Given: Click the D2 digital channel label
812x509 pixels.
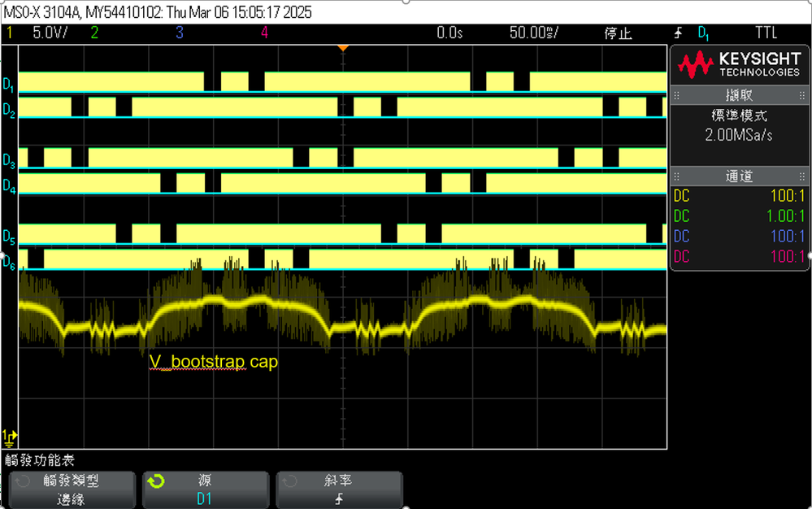Looking at the screenshot, I should coord(8,110).
